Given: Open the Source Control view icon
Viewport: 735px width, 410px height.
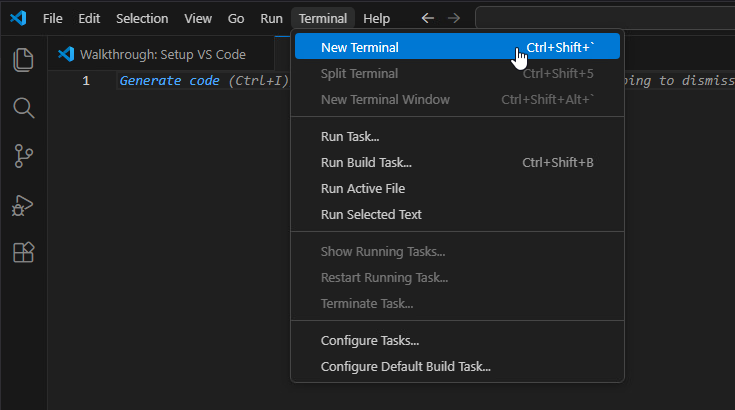Looking at the screenshot, I should 23,156.
